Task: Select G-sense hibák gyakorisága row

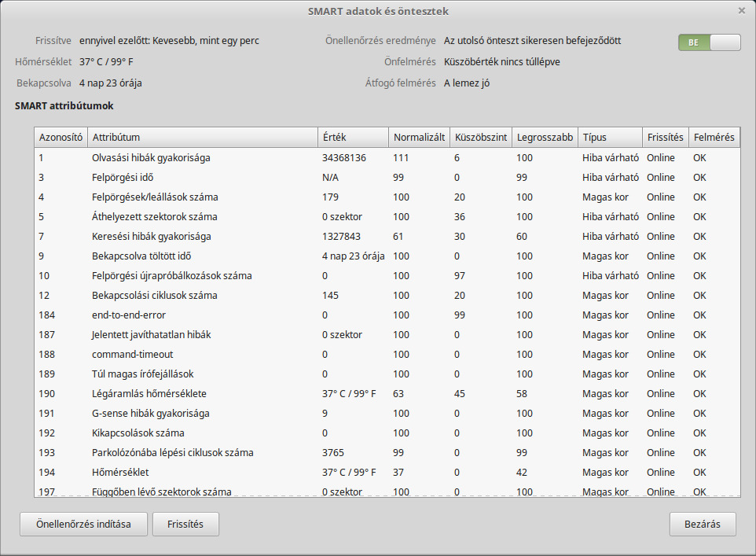Action: (x=387, y=414)
